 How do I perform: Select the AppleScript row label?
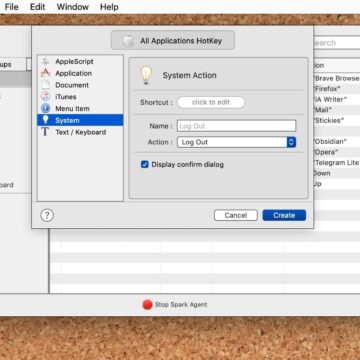point(74,61)
